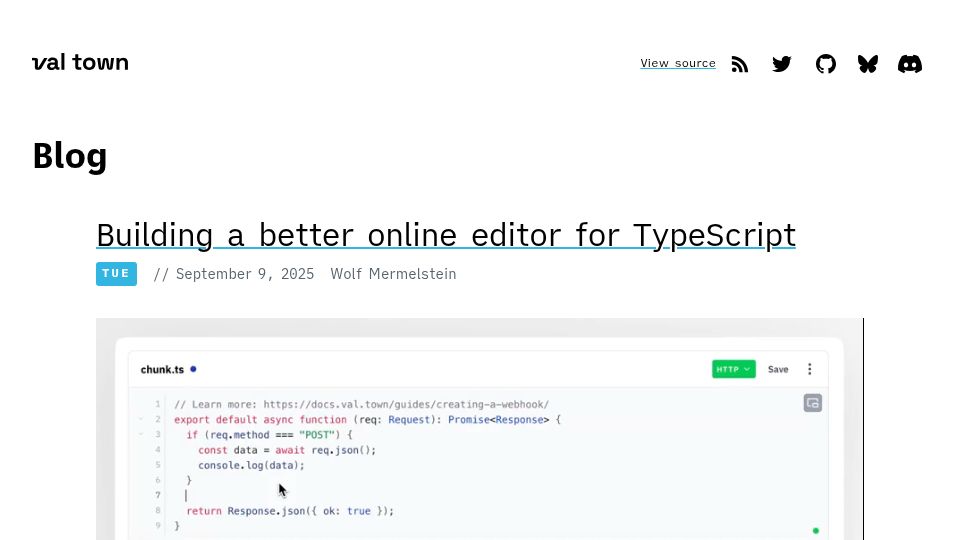Click the if (req.method === "POST") line

(x=269, y=435)
